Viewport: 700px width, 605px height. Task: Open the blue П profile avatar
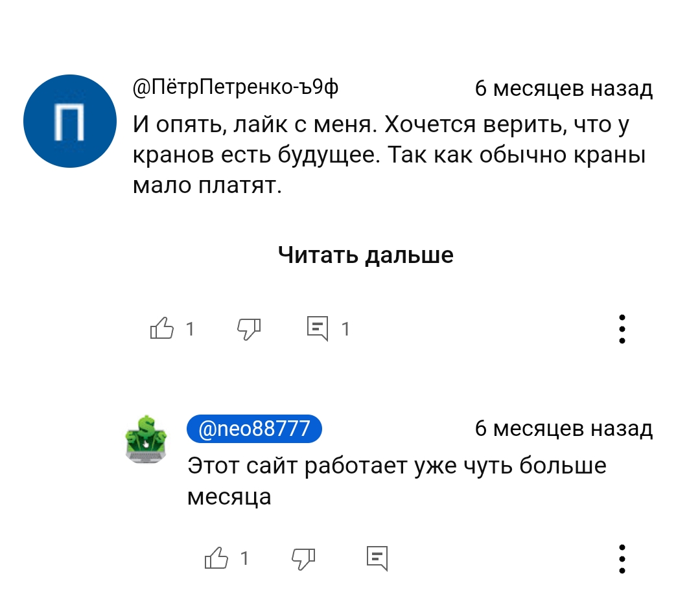click(69, 121)
